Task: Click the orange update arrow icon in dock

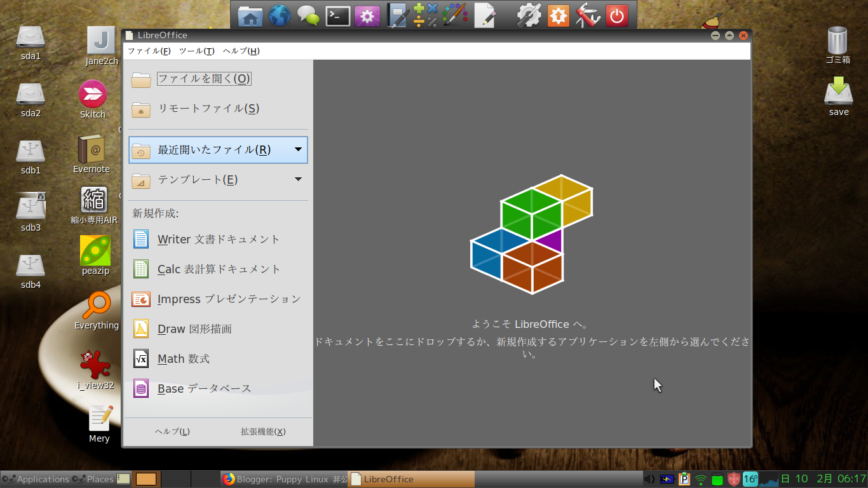Action: (x=558, y=15)
